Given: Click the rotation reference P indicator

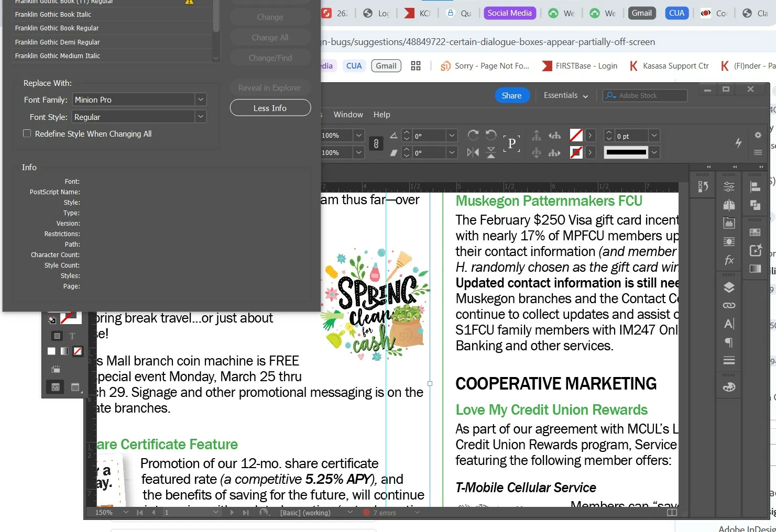Looking at the screenshot, I should tap(512, 143).
